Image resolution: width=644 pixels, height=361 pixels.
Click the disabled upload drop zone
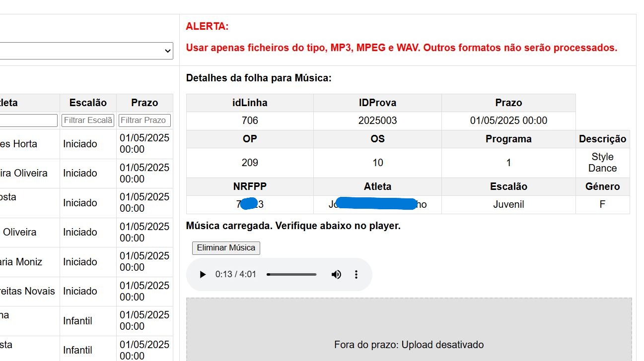(409, 330)
